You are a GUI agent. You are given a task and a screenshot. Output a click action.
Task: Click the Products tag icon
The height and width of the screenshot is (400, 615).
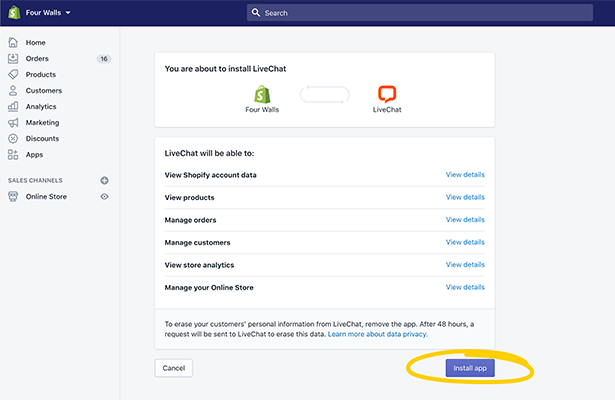[13, 75]
